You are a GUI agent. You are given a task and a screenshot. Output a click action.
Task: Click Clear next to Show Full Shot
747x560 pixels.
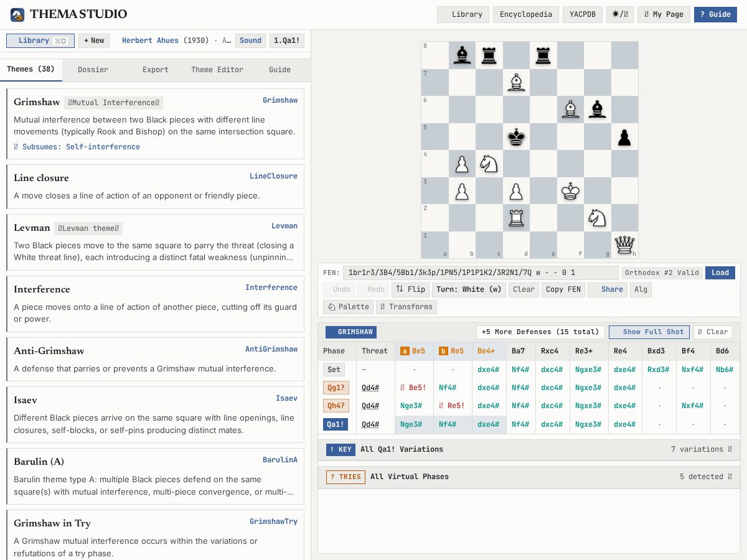coord(713,332)
